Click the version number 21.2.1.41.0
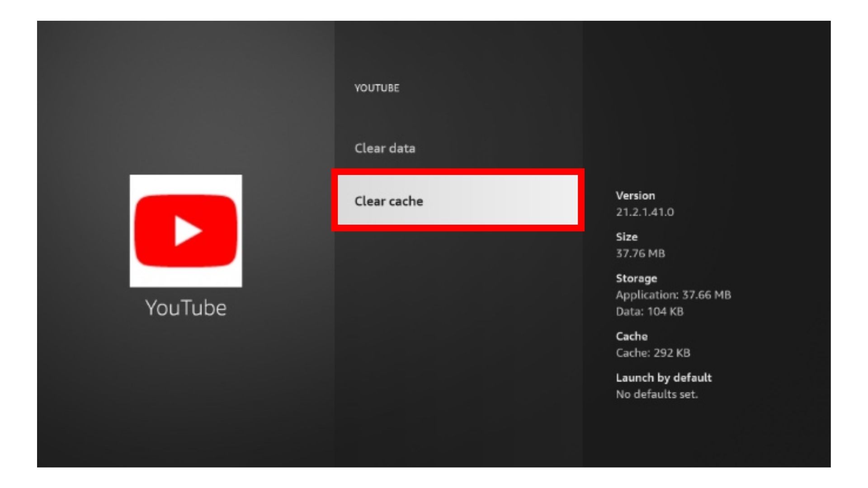Screen dimensions: 868x488 pos(645,212)
